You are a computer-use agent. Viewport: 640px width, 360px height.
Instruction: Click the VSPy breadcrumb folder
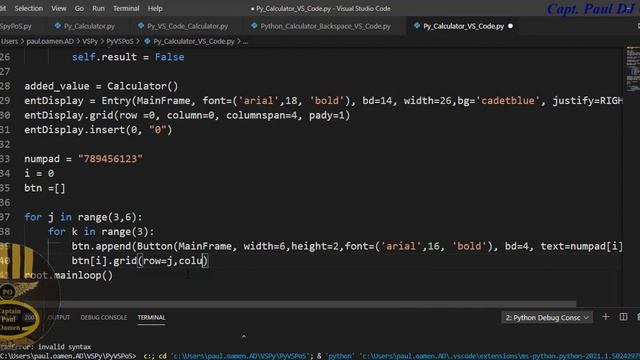pyautogui.click(x=90, y=41)
